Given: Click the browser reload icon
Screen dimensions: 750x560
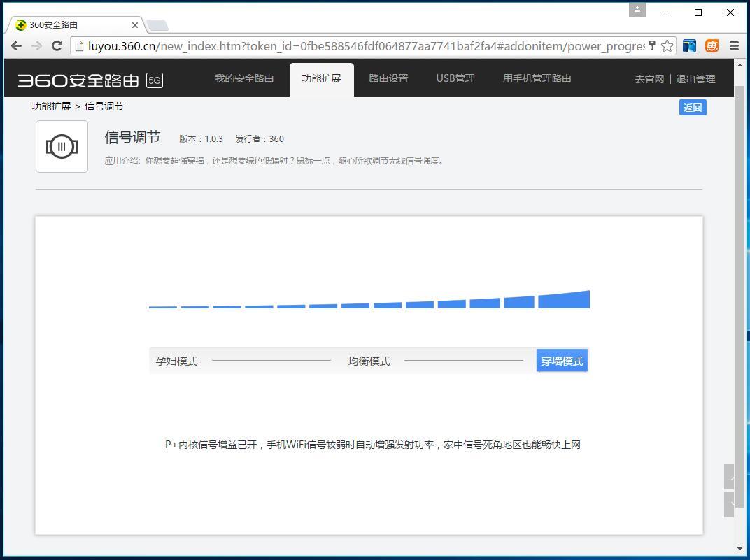Looking at the screenshot, I should pos(57,45).
